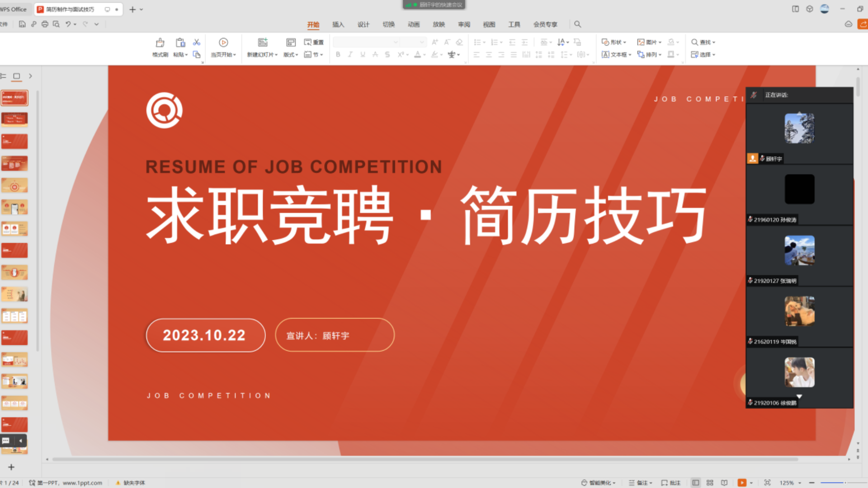Click the New Slide (新建幻灯片) icon
The image size is (868, 488).
click(263, 43)
